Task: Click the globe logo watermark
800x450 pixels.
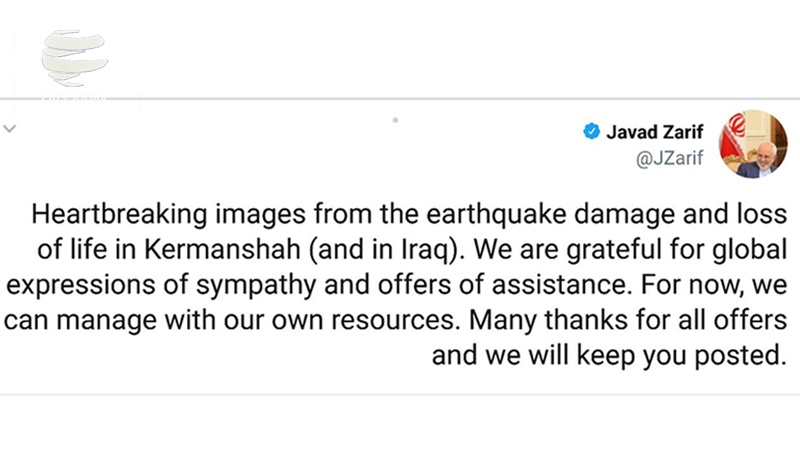Action: tap(73, 60)
